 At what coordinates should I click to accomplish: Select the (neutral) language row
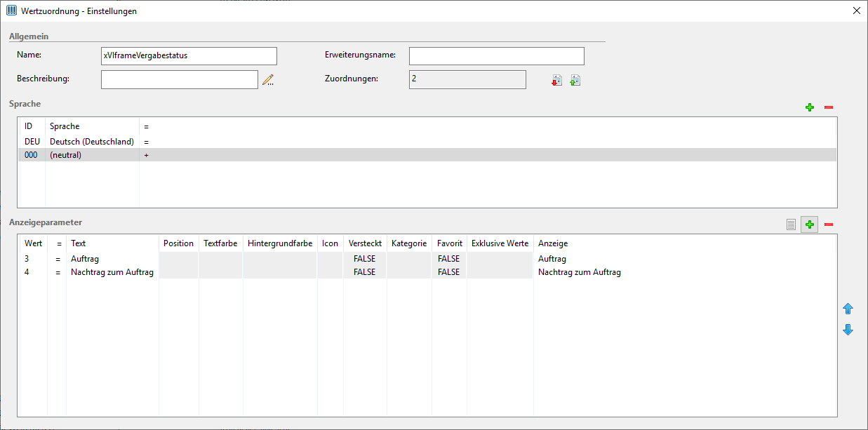427,155
